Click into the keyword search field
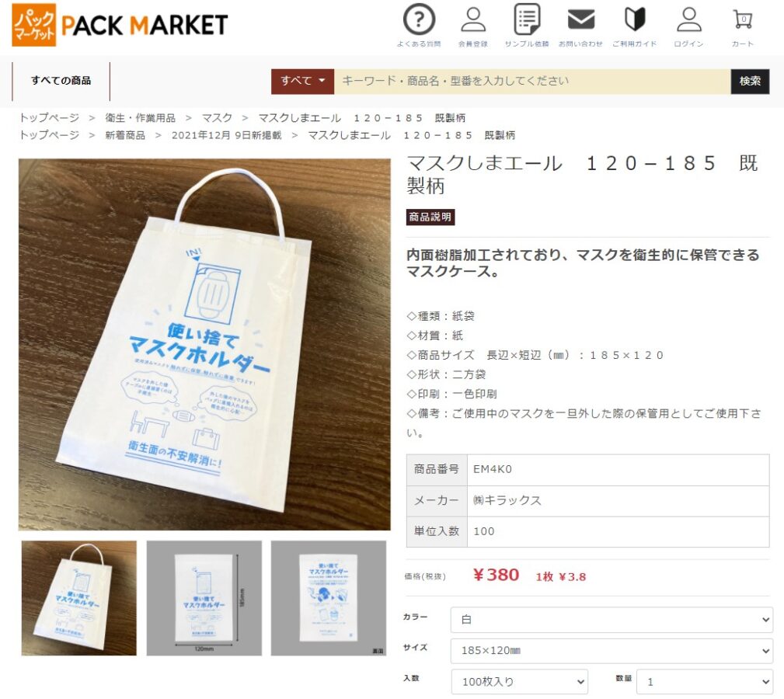The width and height of the screenshot is (784, 699). pos(532,82)
